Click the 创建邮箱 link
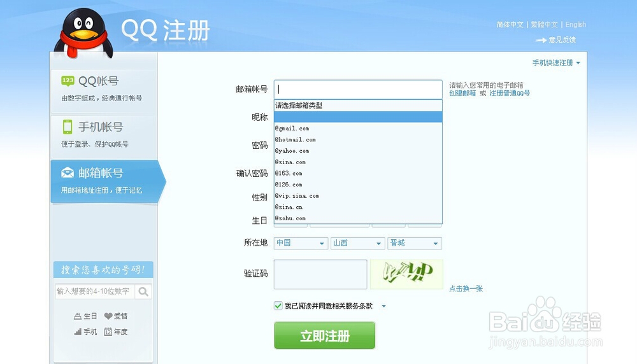The width and height of the screenshot is (637, 364). 462,94
